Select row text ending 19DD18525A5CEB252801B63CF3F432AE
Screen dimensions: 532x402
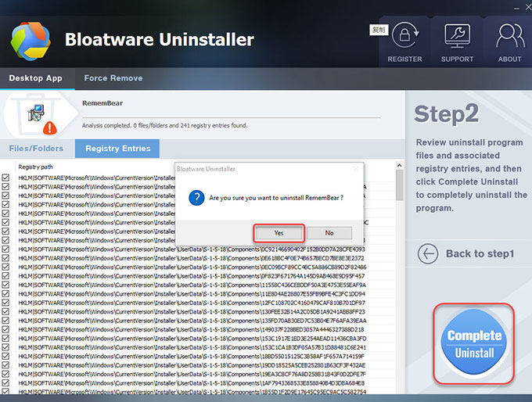click(x=192, y=365)
